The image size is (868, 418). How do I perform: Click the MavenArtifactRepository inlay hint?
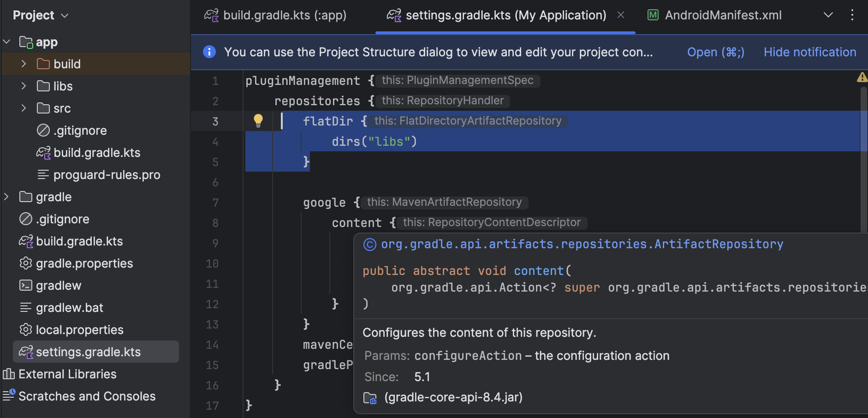tap(445, 202)
